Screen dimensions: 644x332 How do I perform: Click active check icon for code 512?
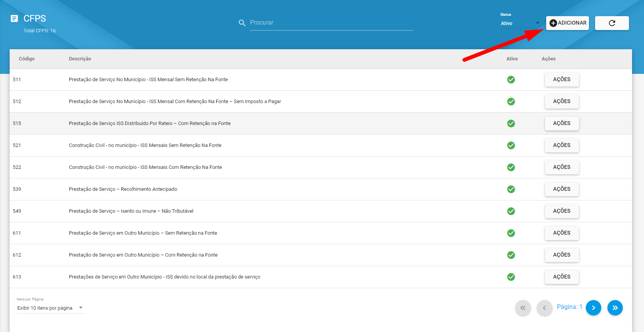511,102
